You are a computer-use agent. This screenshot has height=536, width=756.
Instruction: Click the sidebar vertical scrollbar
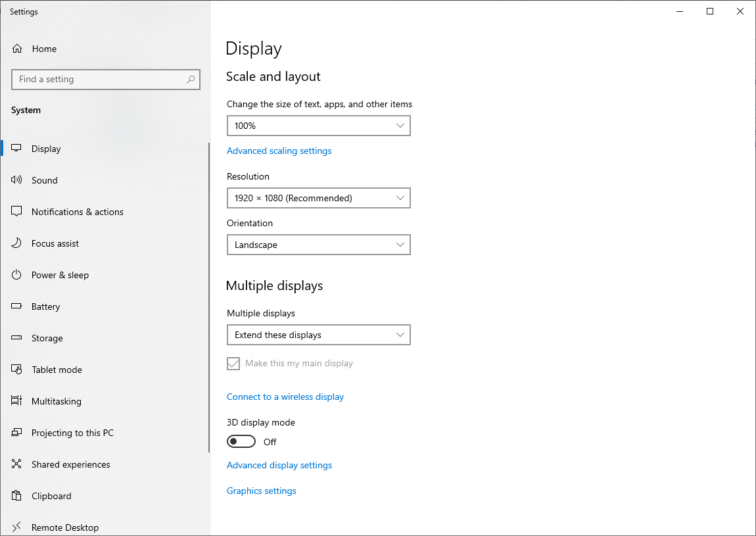pos(209,297)
